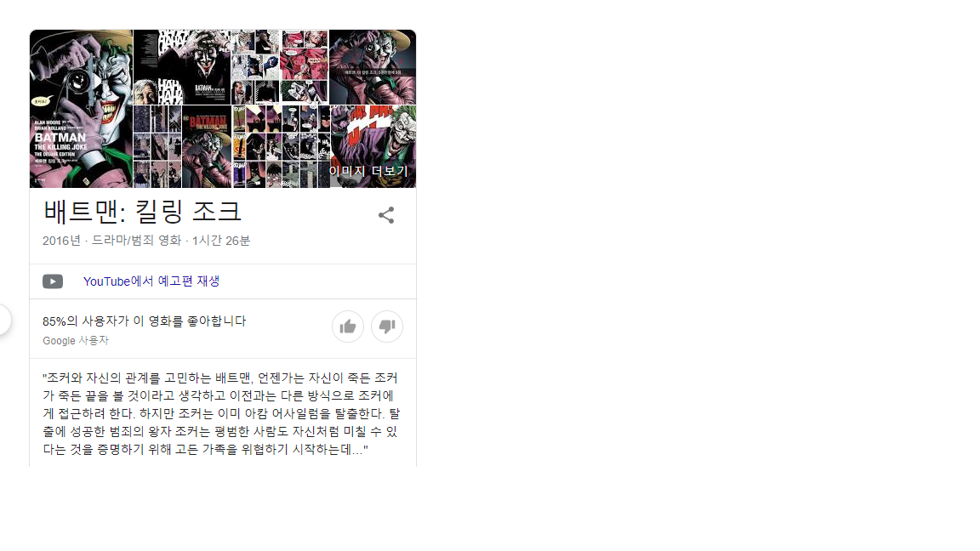Click the 이미지 더보기 overlay text
Viewport: 980px width, 551px height.
coord(368,171)
